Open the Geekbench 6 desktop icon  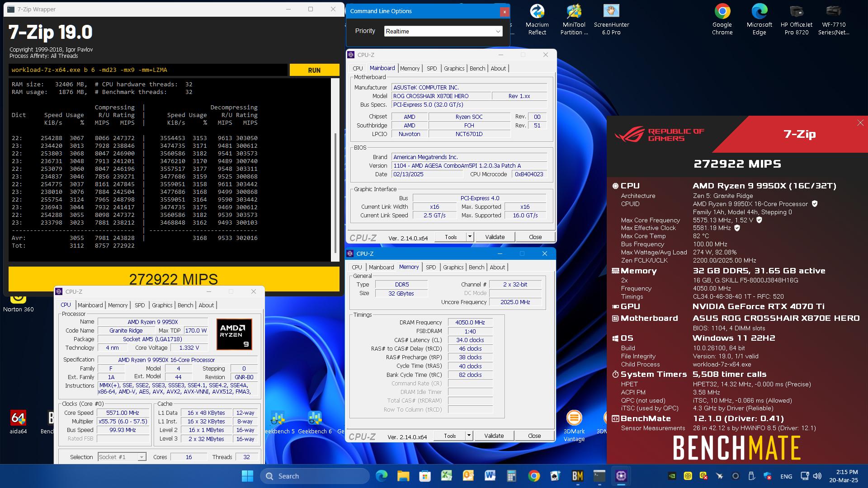pyautogui.click(x=315, y=422)
